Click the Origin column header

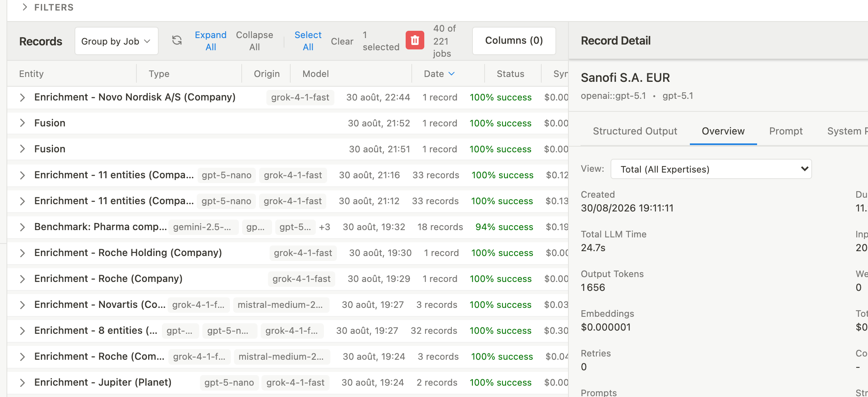pos(266,74)
